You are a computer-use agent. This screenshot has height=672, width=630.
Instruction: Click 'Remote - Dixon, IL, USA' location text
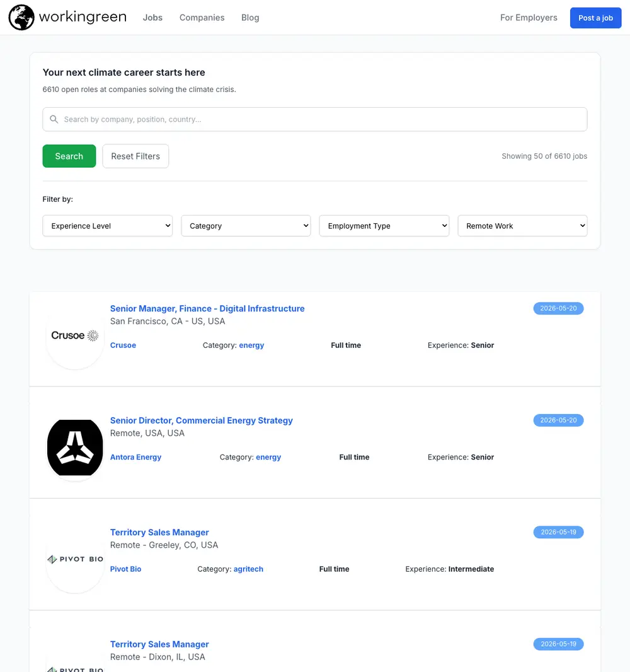157,657
